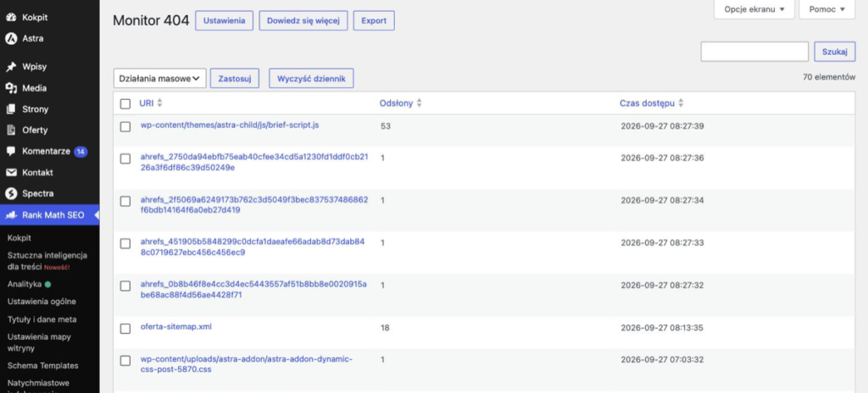Click the Wyczyść dziennik button

[x=311, y=79]
